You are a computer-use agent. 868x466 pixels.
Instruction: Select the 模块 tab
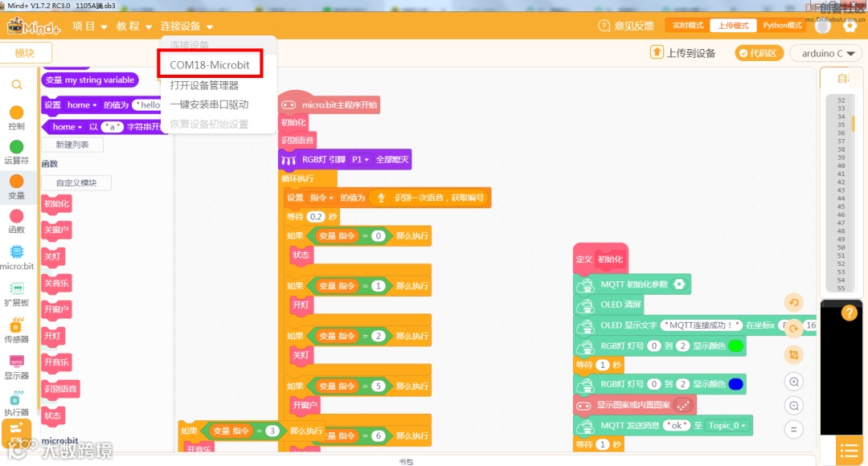click(25, 52)
